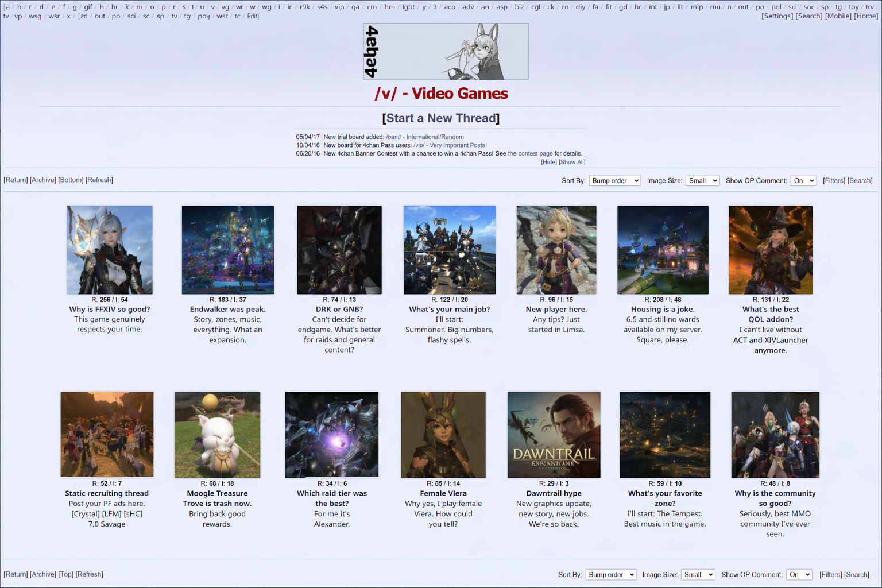This screenshot has height=588, width=882.
Task: Open 'Endwalker was peak' thread thumbnail
Action: [x=228, y=250]
